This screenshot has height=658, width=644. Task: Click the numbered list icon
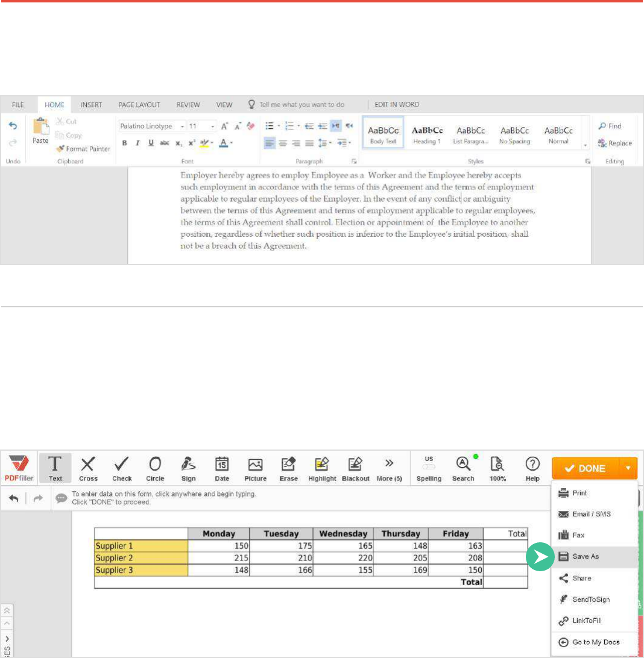click(289, 126)
